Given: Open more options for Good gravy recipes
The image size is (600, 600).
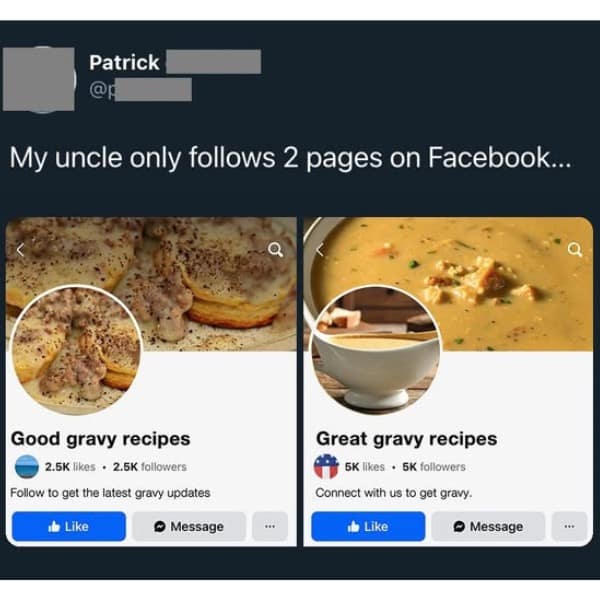Looking at the screenshot, I should (x=270, y=526).
